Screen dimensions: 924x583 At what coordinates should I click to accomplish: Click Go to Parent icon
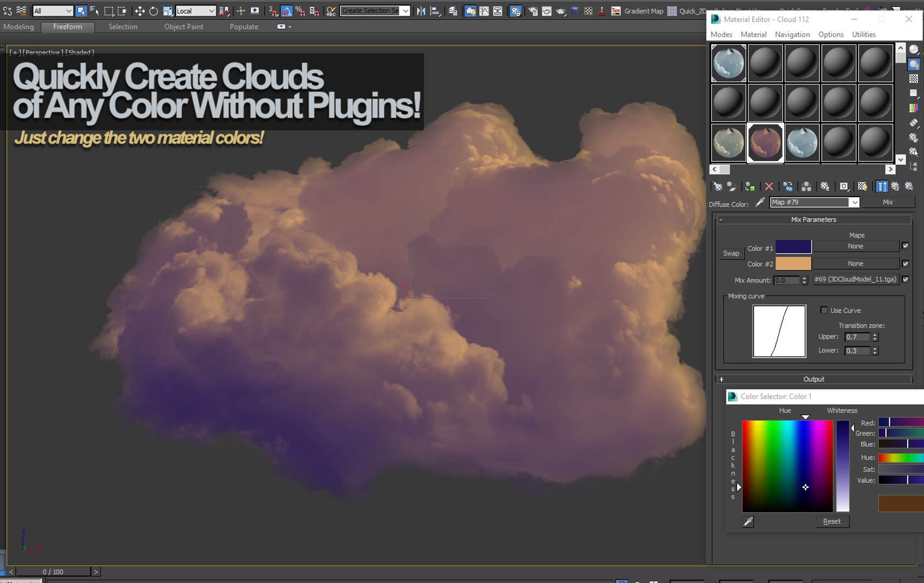coord(895,186)
